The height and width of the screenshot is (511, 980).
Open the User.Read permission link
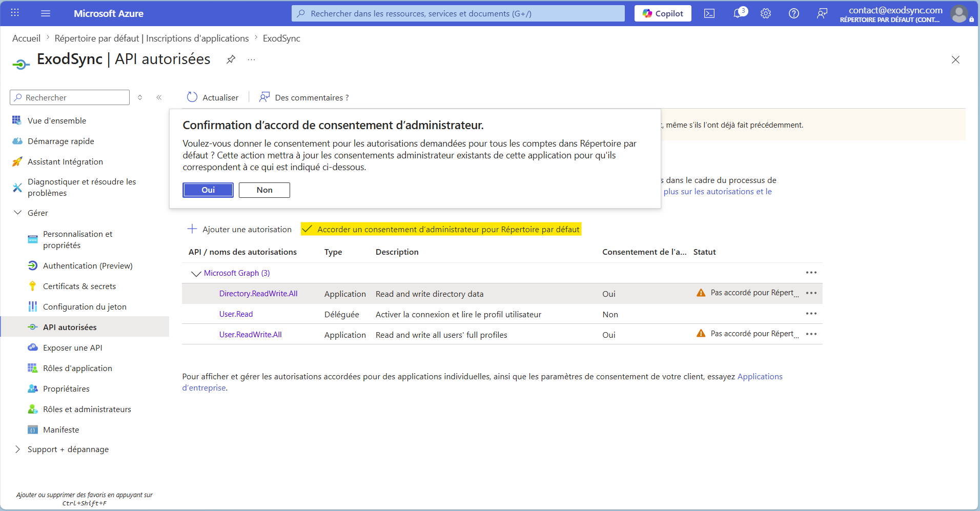(236, 314)
